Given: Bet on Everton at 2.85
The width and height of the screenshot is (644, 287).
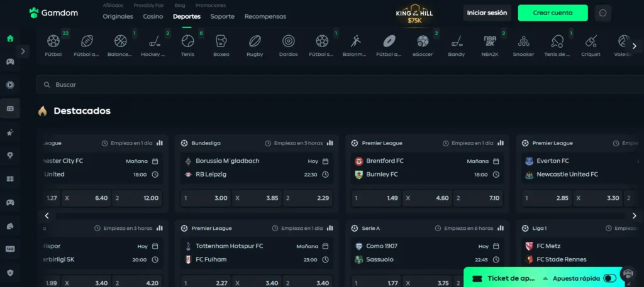Looking at the screenshot, I should 547,198.
